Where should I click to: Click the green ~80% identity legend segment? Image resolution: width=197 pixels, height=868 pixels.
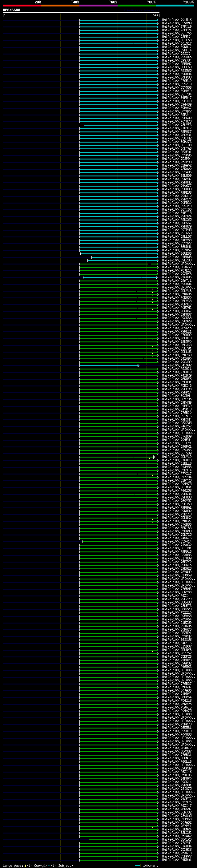coord(137,6)
